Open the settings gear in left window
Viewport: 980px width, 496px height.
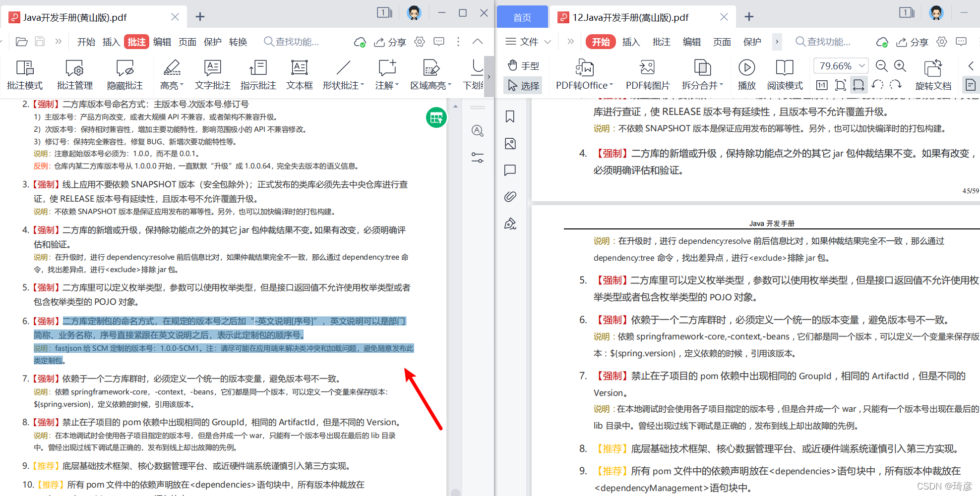coord(420,42)
